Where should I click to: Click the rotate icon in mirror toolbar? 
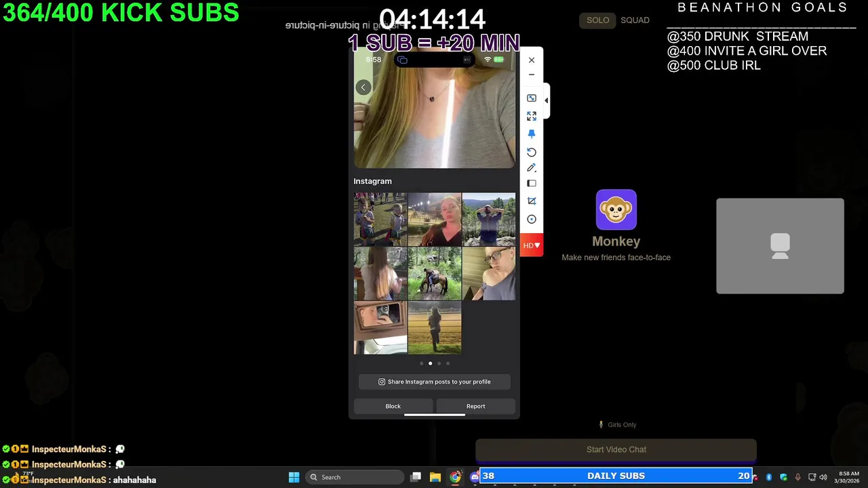(532, 152)
